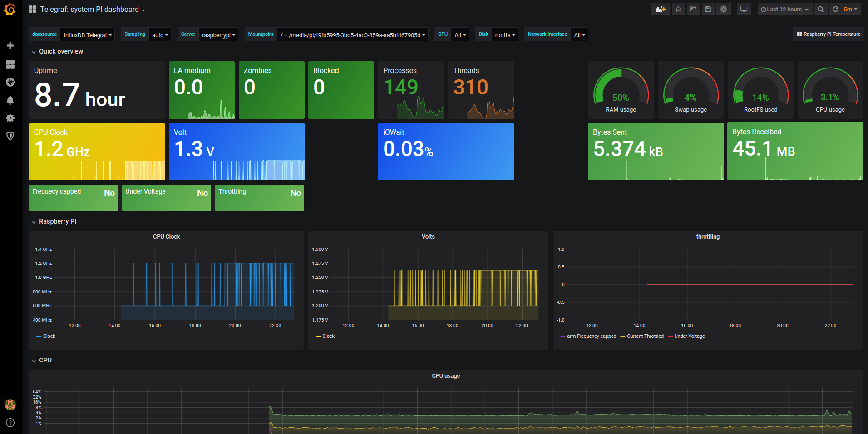Toggle Under Voltage series in throttling legend
This screenshot has width=868, height=434.
[689, 336]
